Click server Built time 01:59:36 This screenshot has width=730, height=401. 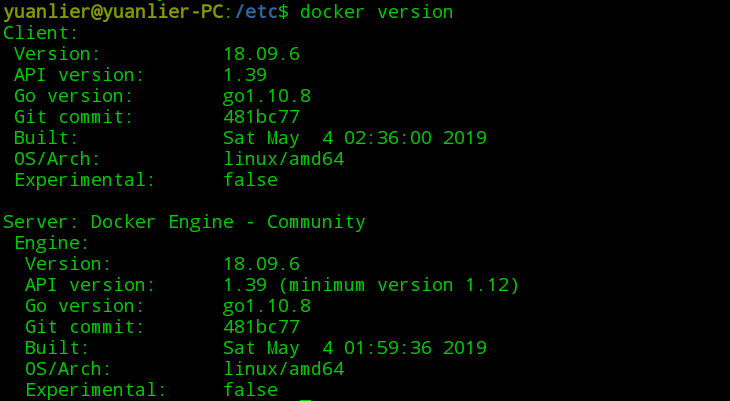click(x=388, y=348)
